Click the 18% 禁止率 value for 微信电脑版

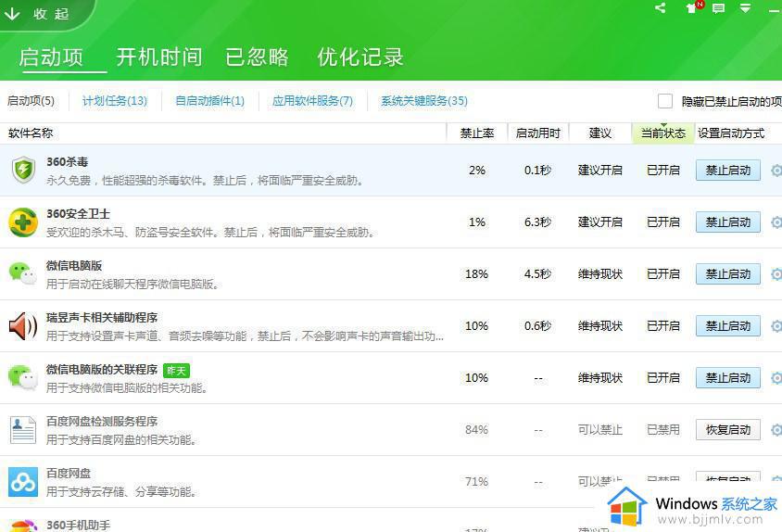coord(477,274)
